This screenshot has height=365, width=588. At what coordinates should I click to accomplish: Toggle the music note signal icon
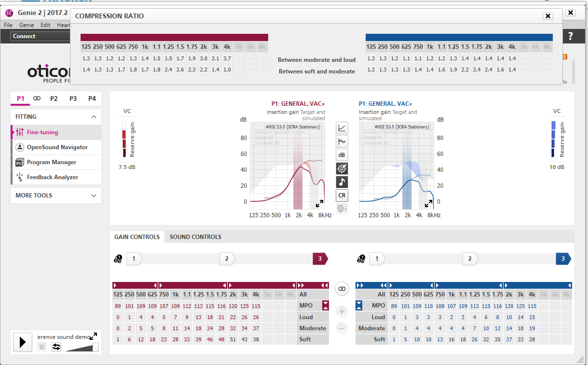[x=342, y=182]
